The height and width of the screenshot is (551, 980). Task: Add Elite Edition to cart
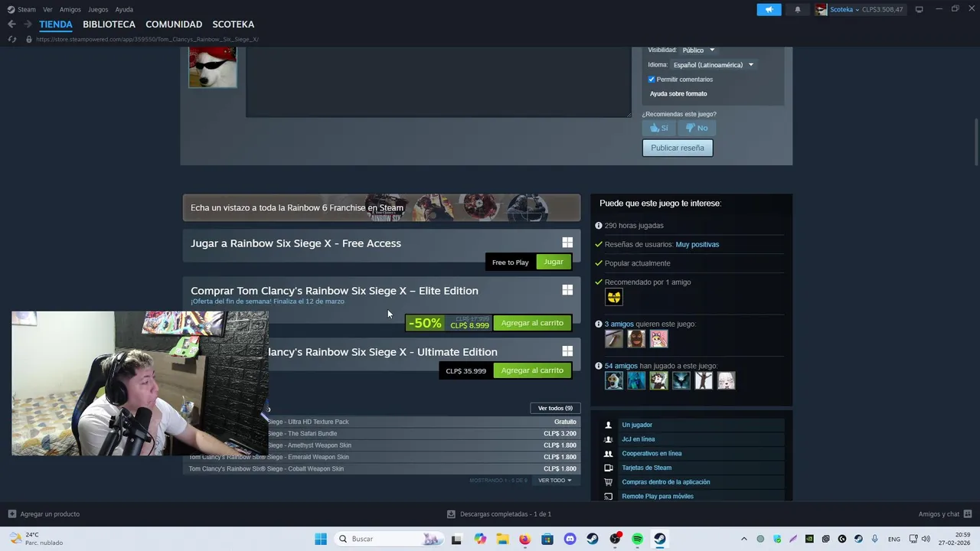click(x=532, y=323)
